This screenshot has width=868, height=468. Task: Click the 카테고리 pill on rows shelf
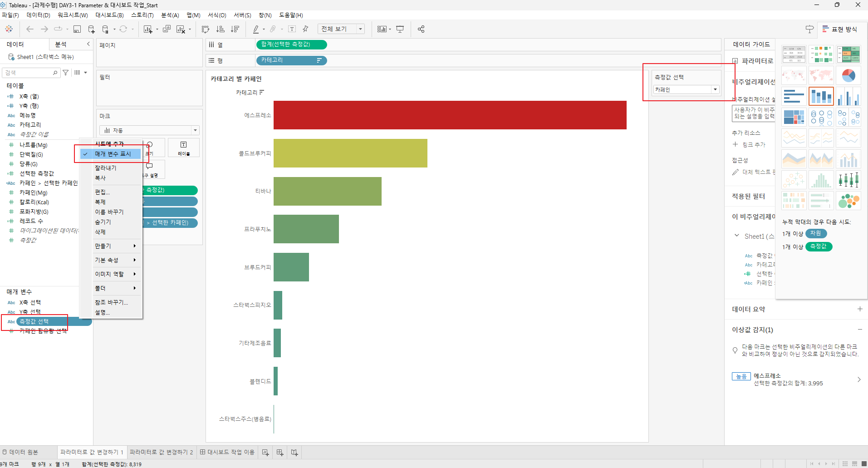[x=291, y=60]
